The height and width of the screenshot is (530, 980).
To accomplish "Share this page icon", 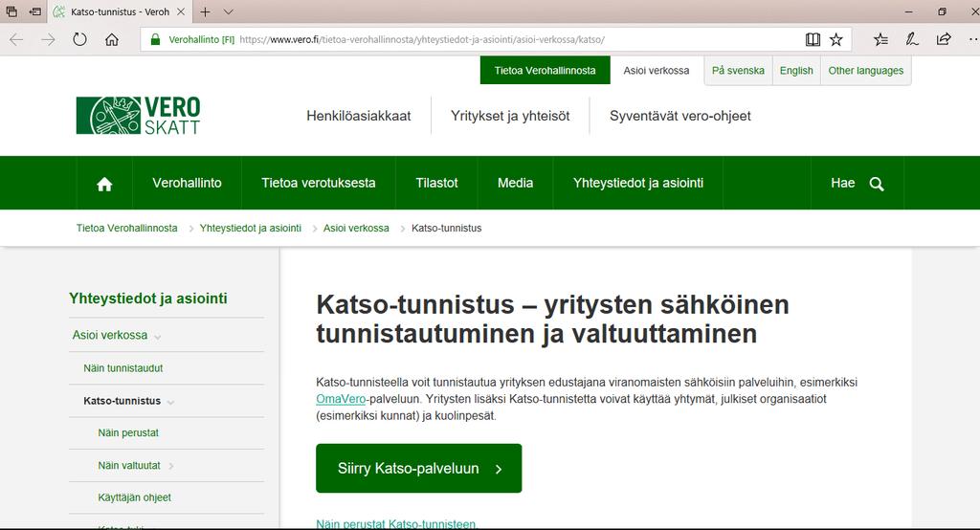I will click(943, 39).
